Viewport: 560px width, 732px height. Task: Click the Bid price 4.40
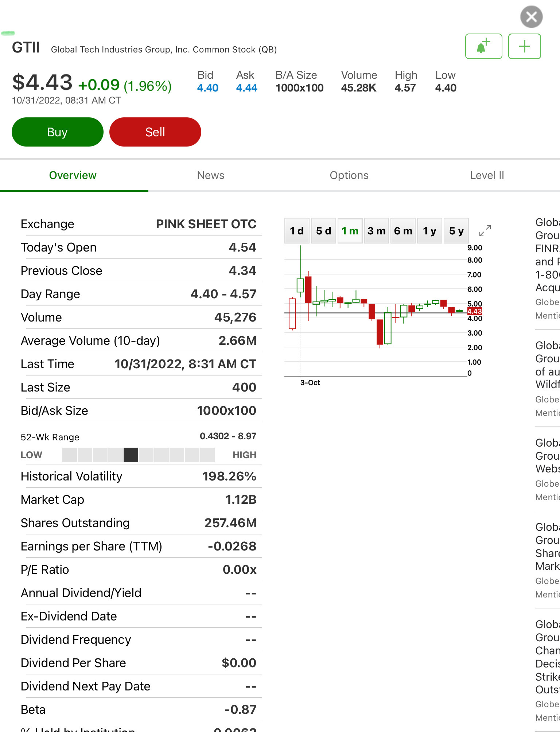pos(208,88)
